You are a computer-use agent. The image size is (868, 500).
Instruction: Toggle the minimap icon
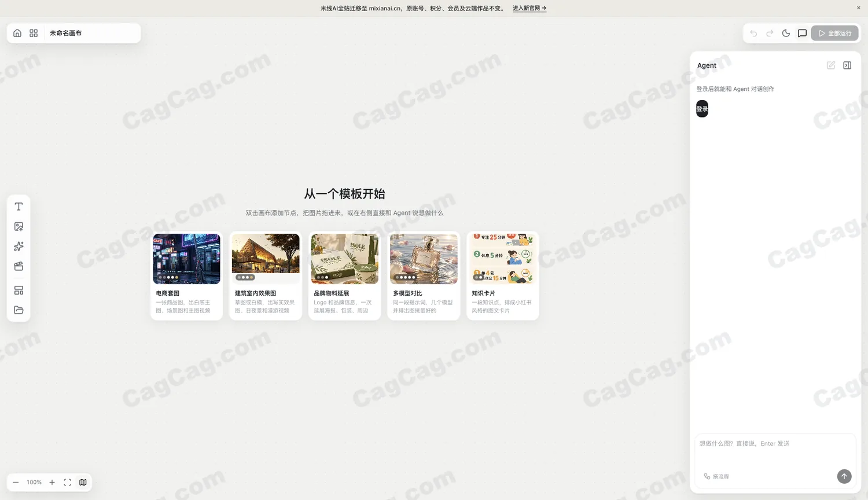tap(83, 482)
